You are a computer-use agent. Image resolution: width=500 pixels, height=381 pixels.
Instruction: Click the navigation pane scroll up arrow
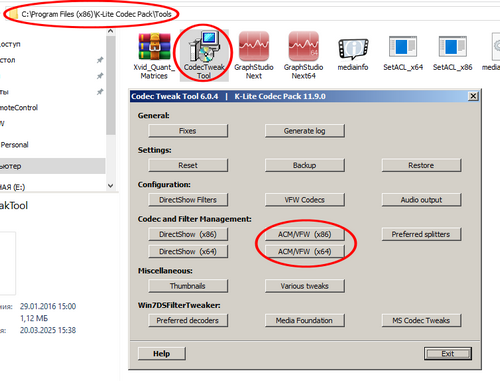point(111,31)
